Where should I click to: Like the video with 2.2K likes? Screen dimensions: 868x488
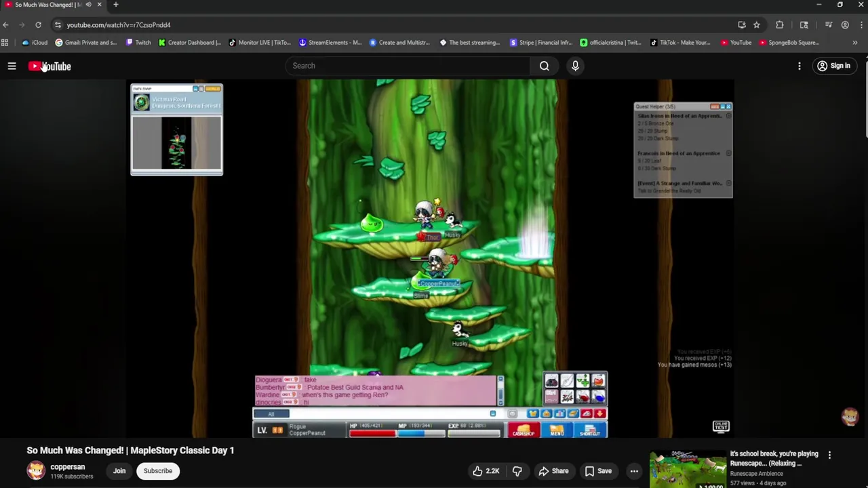pyautogui.click(x=486, y=471)
